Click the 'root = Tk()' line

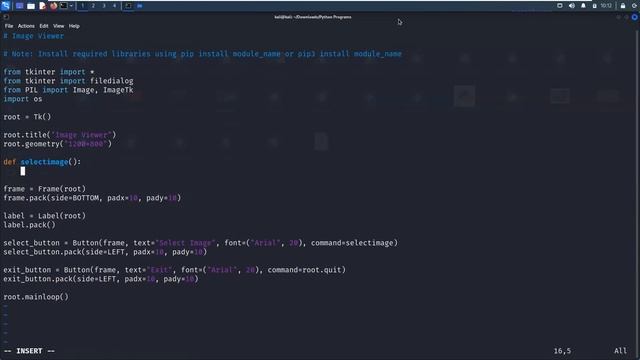[27, 117]
